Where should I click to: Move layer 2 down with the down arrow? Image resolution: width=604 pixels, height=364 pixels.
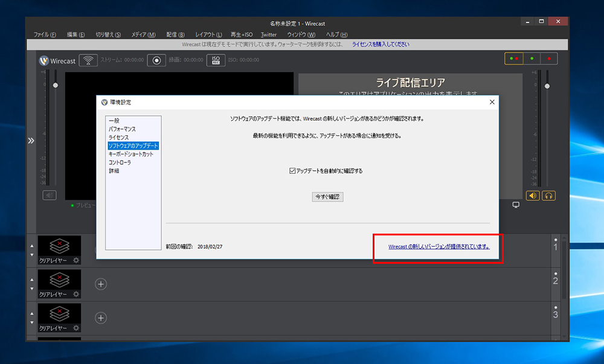[x=32, y=289]
